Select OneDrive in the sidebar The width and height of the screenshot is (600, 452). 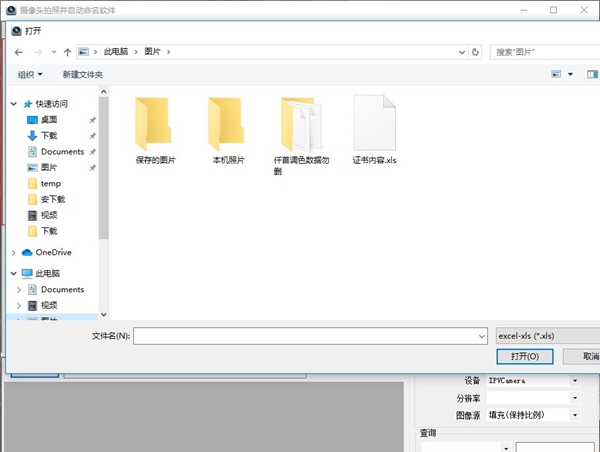(x=53, y=252)
